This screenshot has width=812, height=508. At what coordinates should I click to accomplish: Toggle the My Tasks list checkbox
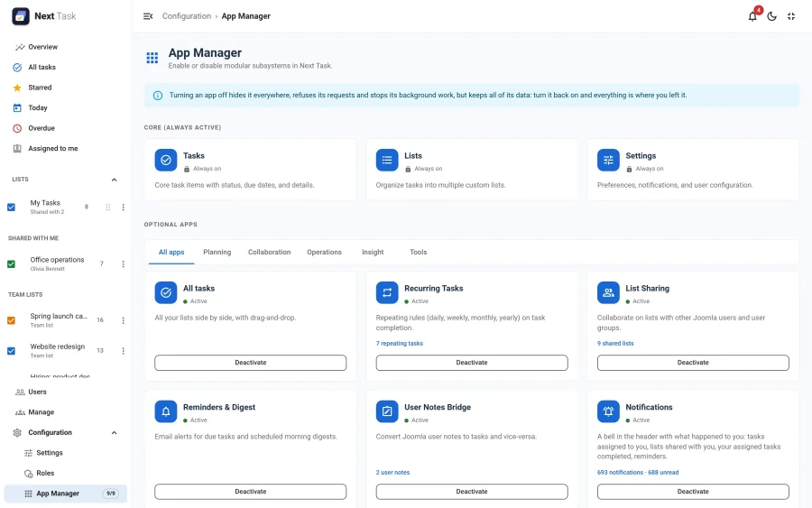coord(11,208)
